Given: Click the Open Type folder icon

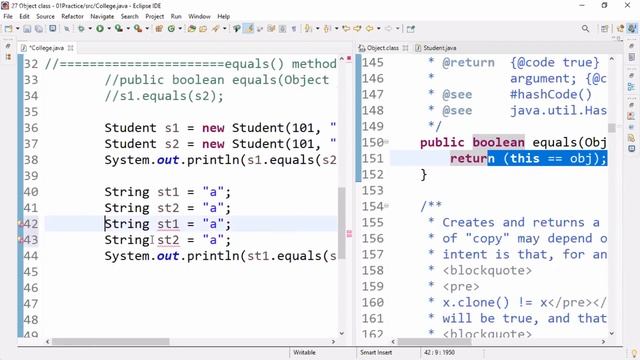Looking at the screenshot, I should click(191, 29).
